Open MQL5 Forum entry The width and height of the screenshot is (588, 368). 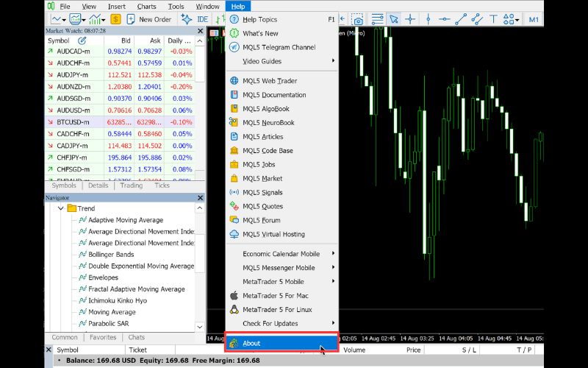(282, 220)
